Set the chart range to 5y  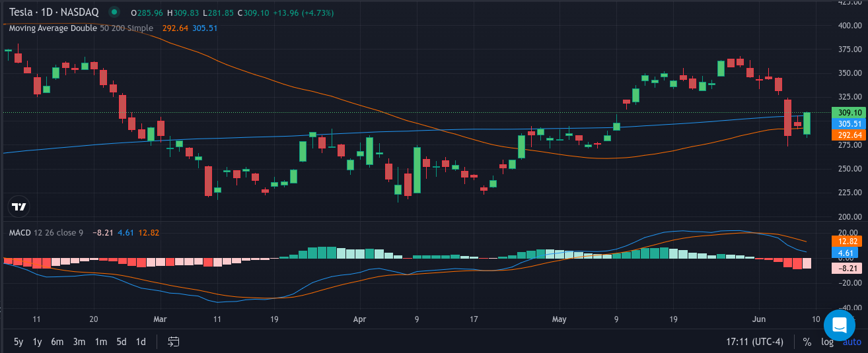click(18, 342)
